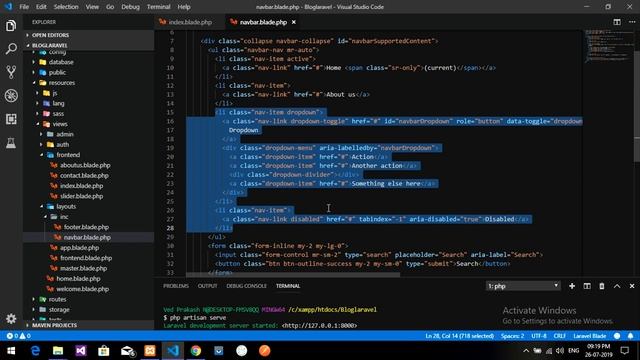Click the editor horizontal scrollbar
The height and width of the screenshot is (360, 640).
(x=293, y=275)
